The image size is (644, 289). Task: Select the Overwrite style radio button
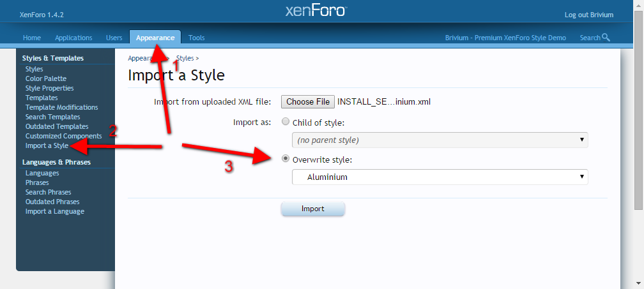point(286,159)
